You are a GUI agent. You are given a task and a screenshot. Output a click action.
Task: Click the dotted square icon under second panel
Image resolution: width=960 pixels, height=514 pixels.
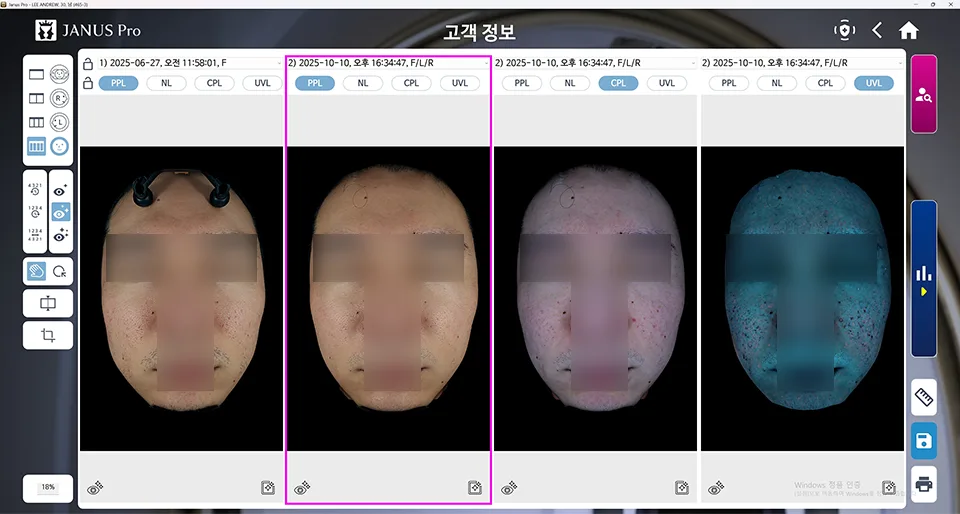point(474,488)
